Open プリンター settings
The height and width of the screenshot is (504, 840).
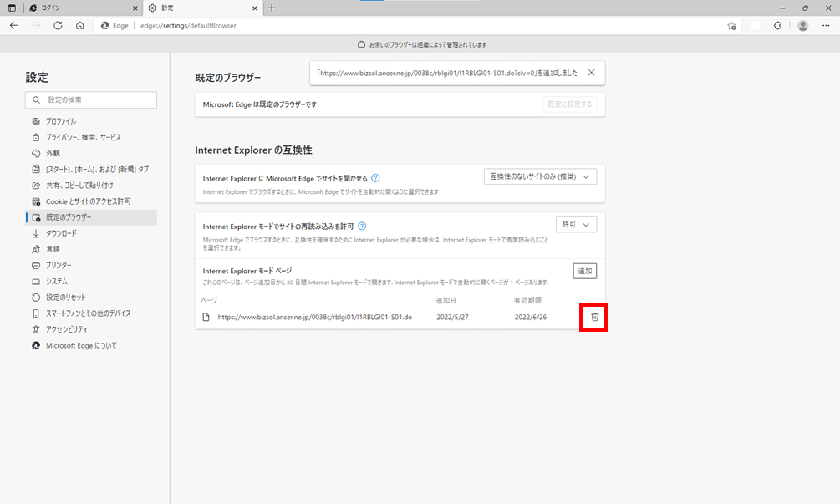pos(91,265)
